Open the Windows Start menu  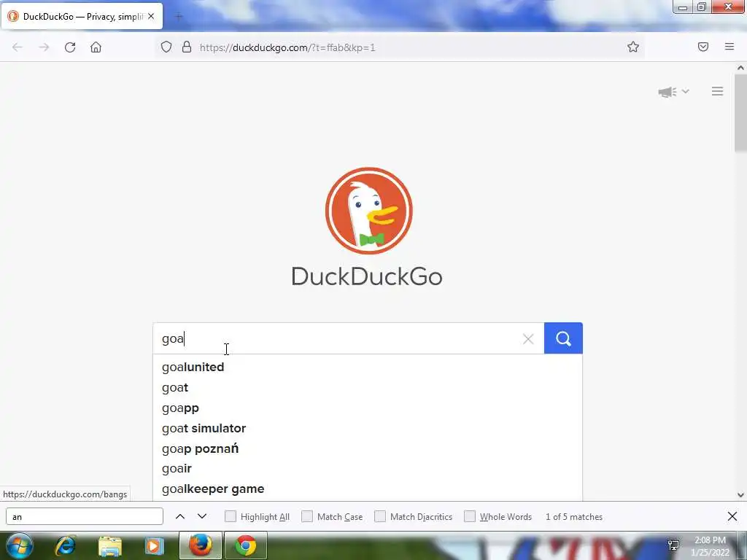(x=19, y=545)
